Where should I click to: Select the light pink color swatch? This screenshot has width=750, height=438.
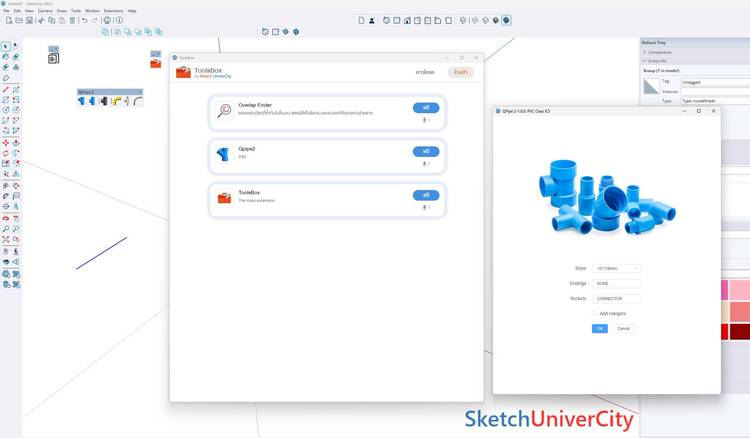[x=740, y=290]
